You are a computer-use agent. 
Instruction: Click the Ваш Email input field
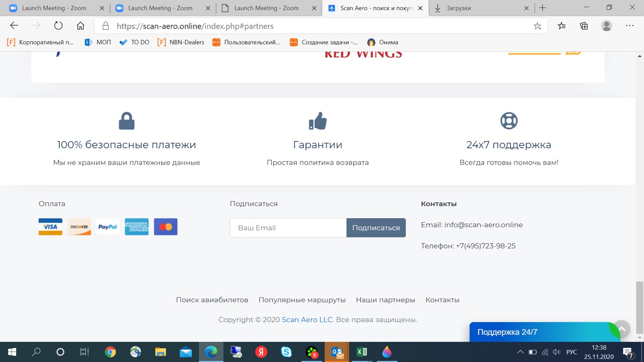pyautogui.click(x=288, y=228)
